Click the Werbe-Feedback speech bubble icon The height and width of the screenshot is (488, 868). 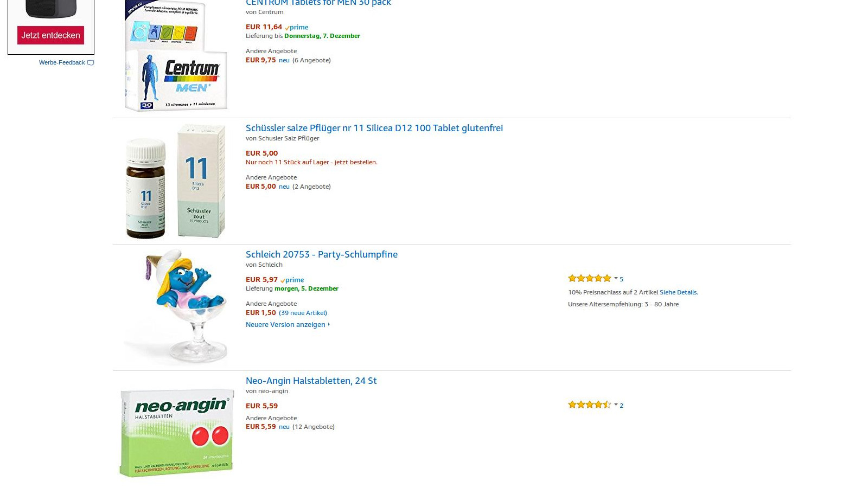(x=91, y=63)
